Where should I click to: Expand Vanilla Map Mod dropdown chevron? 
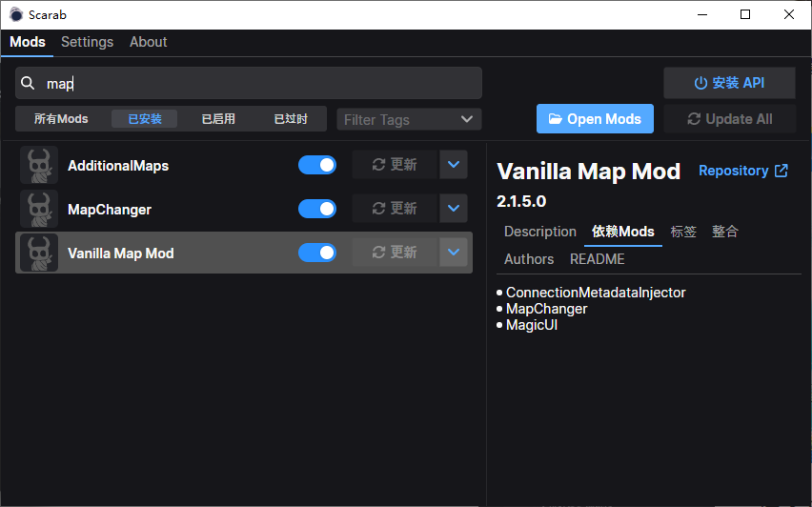click(454, 253)
